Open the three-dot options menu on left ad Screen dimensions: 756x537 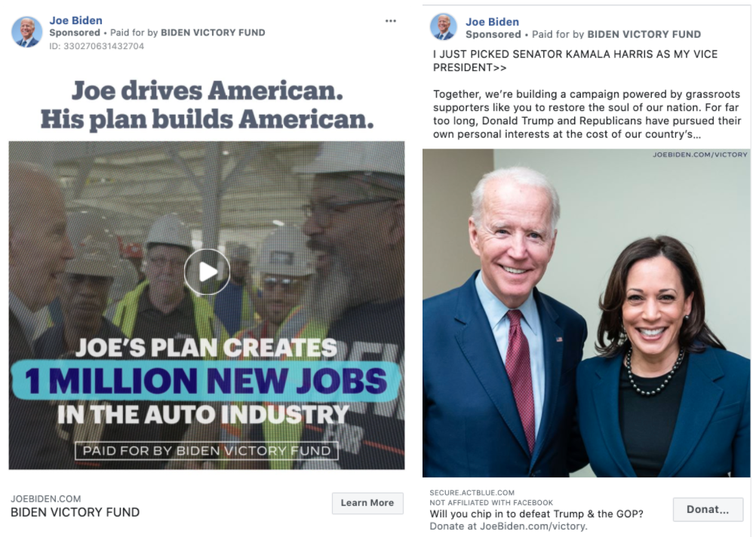point(391,20)
